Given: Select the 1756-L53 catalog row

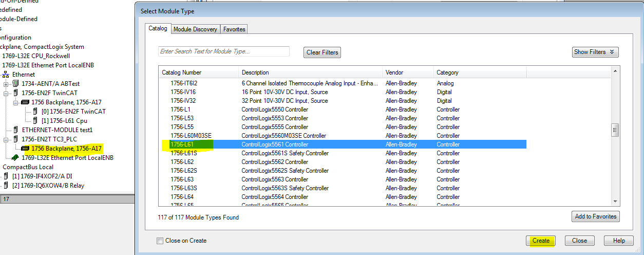Looking at the screenshot, I should [x=343, y=118].
